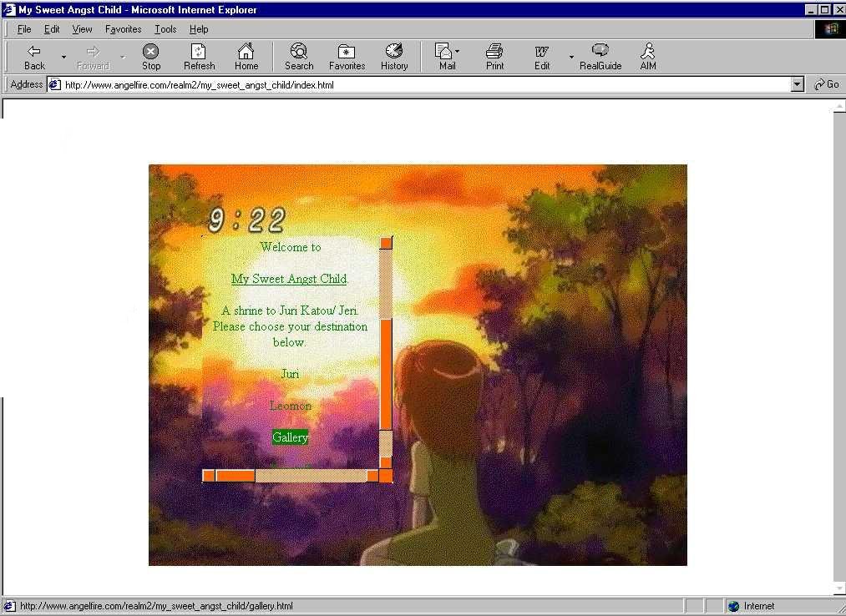The image size is (846, 616).
Task: Reload the page using Refresh
Action: pos(199,57)
